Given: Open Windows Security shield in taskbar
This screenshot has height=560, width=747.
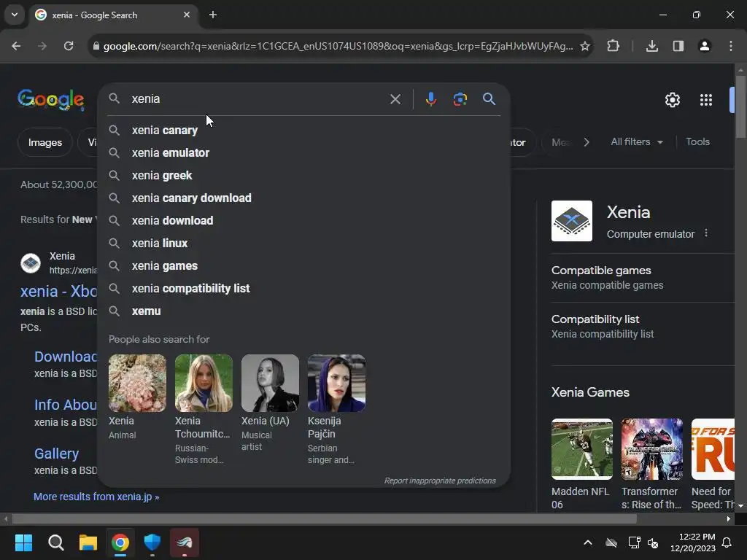Looking at the screenshot, I should (152, 542).
